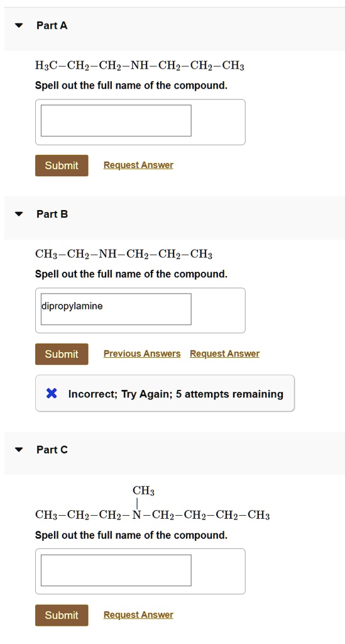The height and width of the screenshot is (644, 345).
Task: Focus the Part C answer text box
Action: tap(116, 570)
